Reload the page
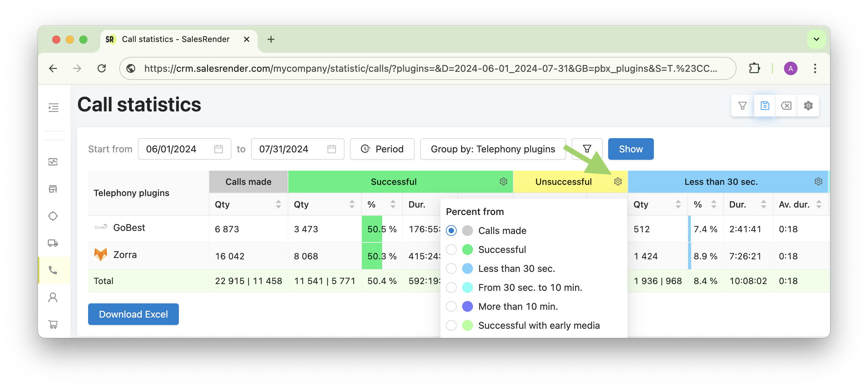The image size is (868, 388). pyautogui.click(x=102, y=68)
